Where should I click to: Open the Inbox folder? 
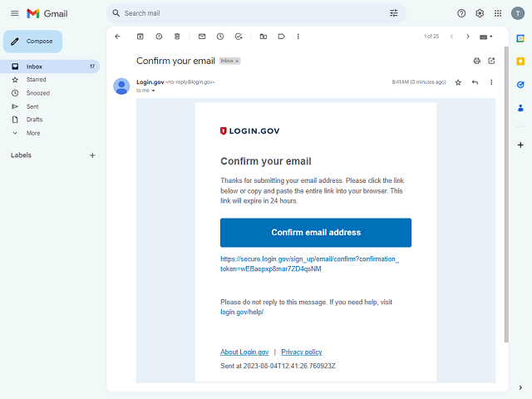point(50,66)
